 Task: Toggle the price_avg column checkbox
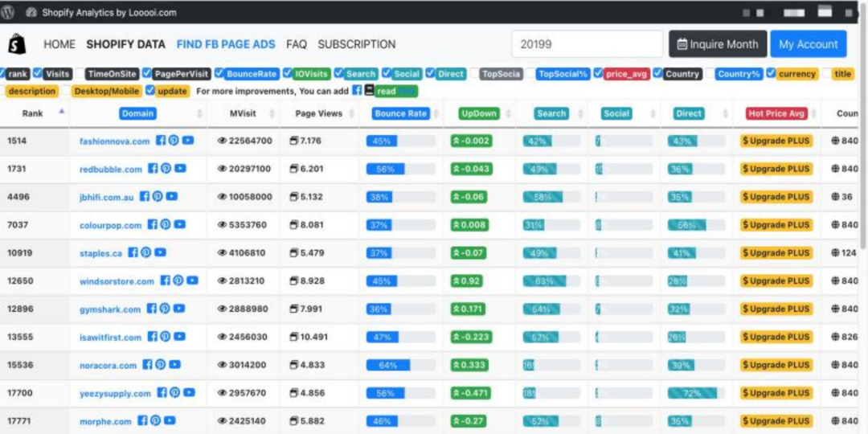pyautogui.click(x=598, y=73)
